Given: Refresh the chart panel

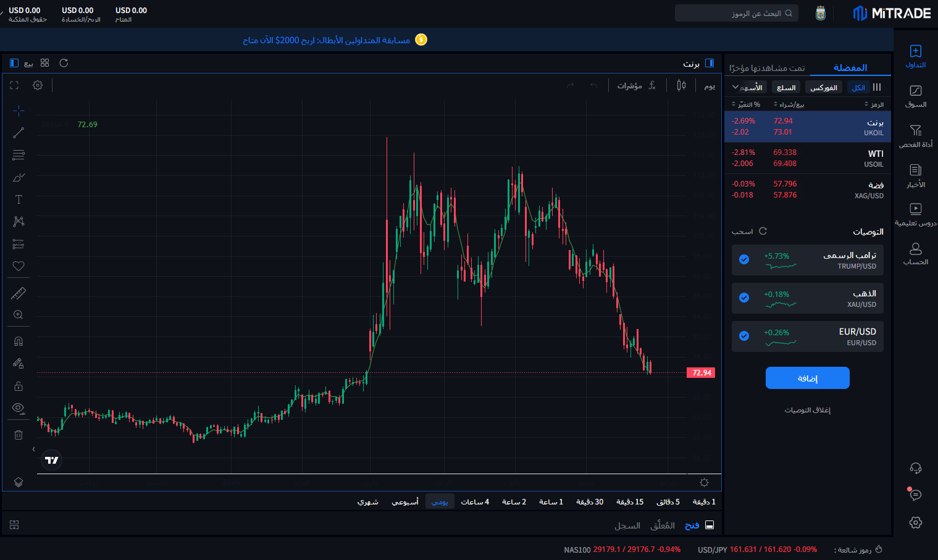Looking at the screenshot, I should point(64,63).
